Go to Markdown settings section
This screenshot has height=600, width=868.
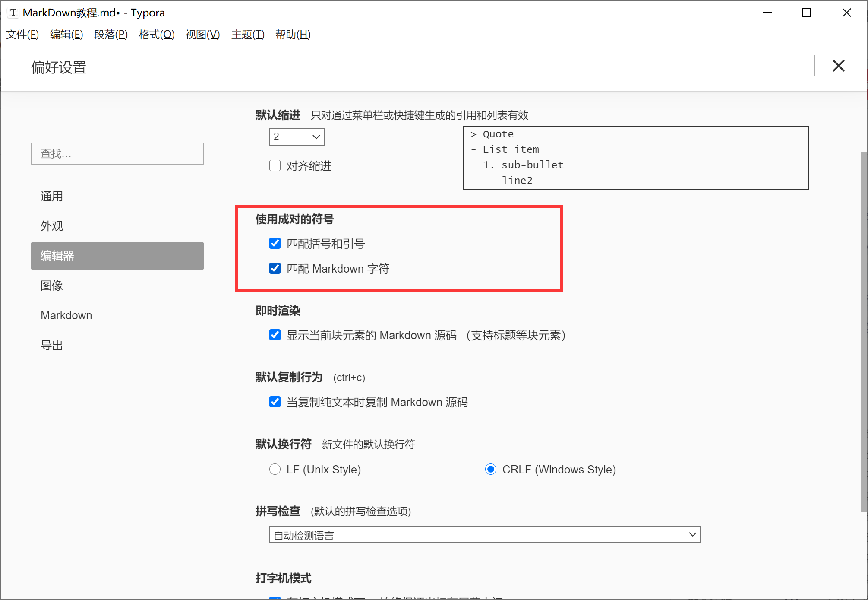pyautogui.click(x=117, y=315)
